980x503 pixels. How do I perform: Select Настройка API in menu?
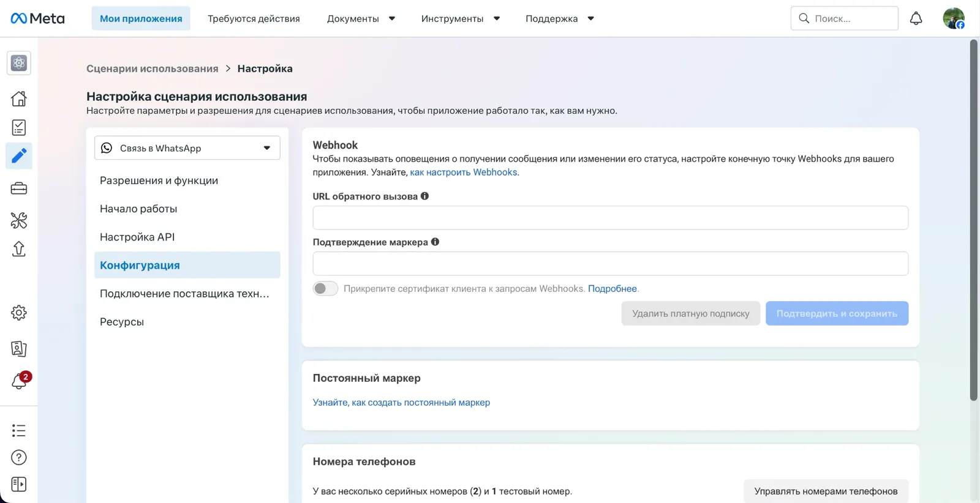[187, 237]
